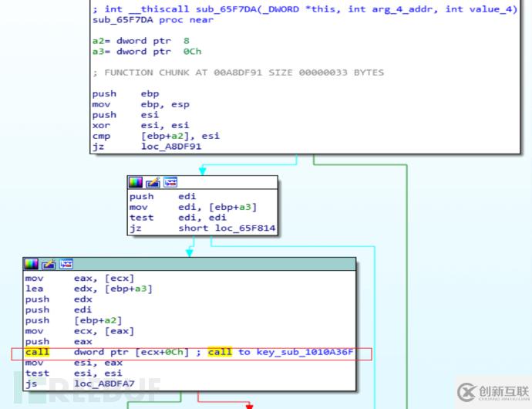This screenshot has width=532, height=409.
Task: Click the group nodes icon in the 'js loc_A8DFA7' block
Action: 66,264
